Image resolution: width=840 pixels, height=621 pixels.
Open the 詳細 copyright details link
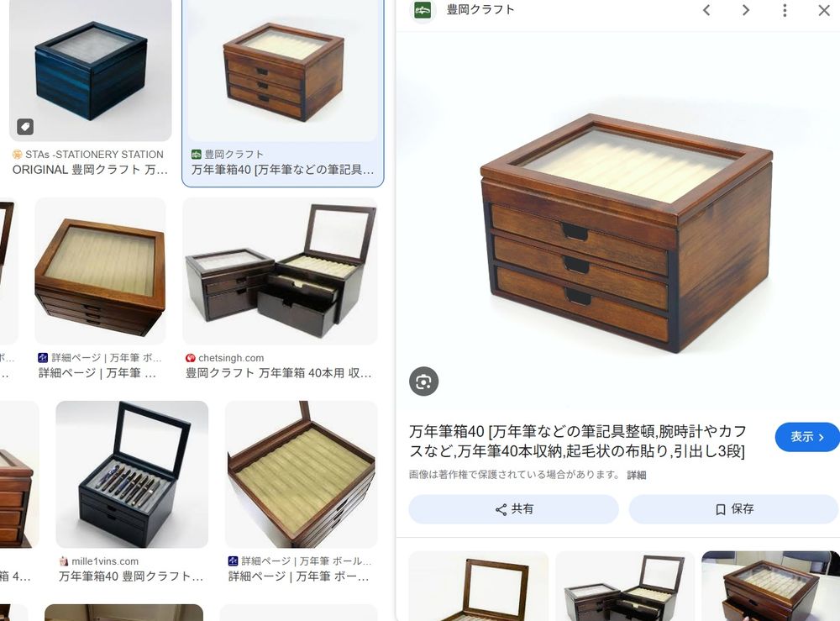637,475
